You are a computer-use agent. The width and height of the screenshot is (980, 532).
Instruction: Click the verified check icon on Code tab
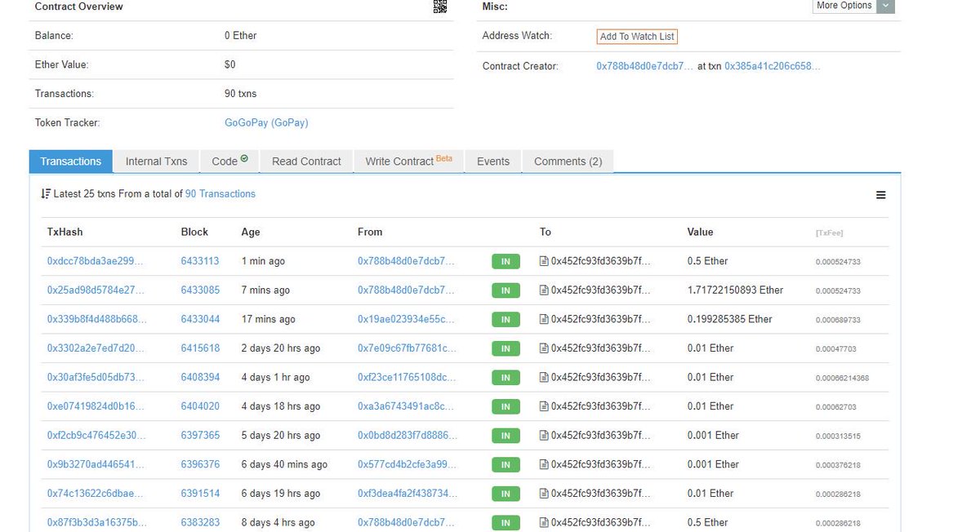[244, 158]
